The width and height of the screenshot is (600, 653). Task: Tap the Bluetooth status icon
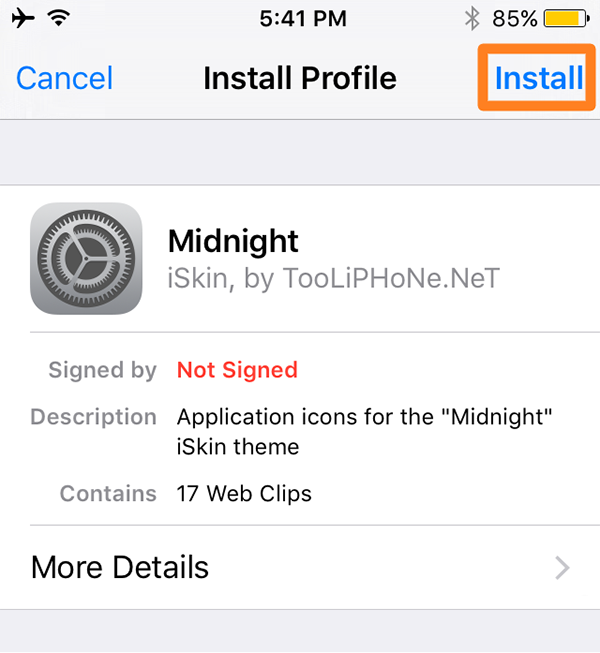point(472,18)
